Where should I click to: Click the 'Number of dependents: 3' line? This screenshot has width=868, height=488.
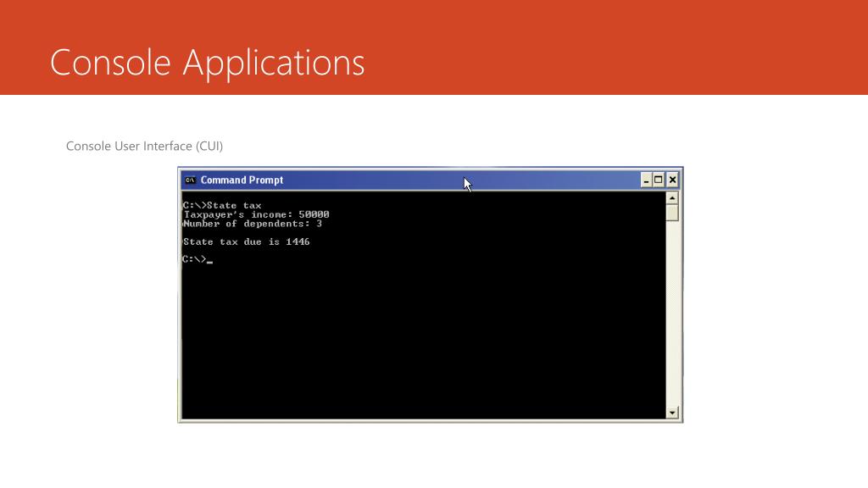click(253, 224)
